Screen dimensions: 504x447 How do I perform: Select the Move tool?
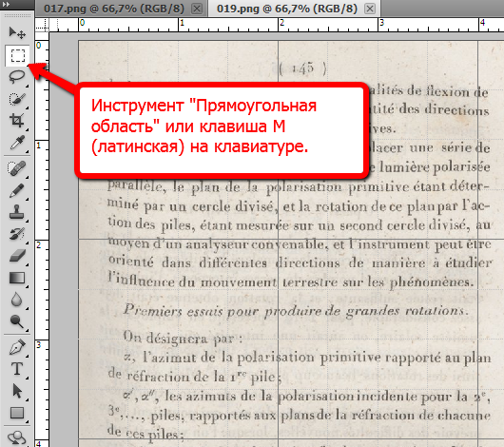tap(17, 32)
